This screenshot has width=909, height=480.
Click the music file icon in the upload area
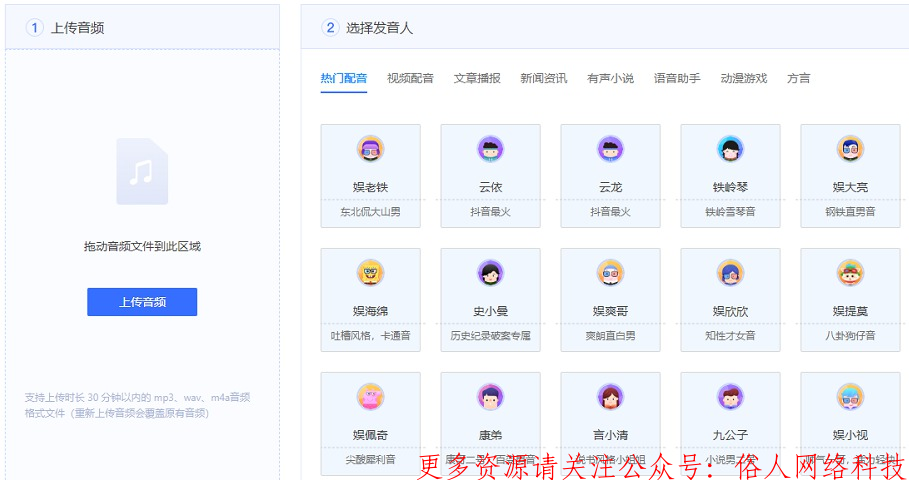click(142, 172)
